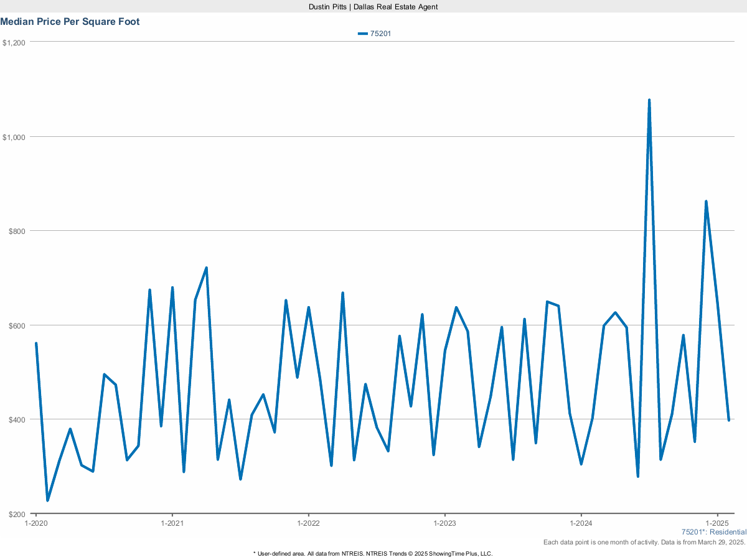Click the $1,200 y-axis label
The height and width of the screenshot is (560, 747).
click(x=14, y=42)
